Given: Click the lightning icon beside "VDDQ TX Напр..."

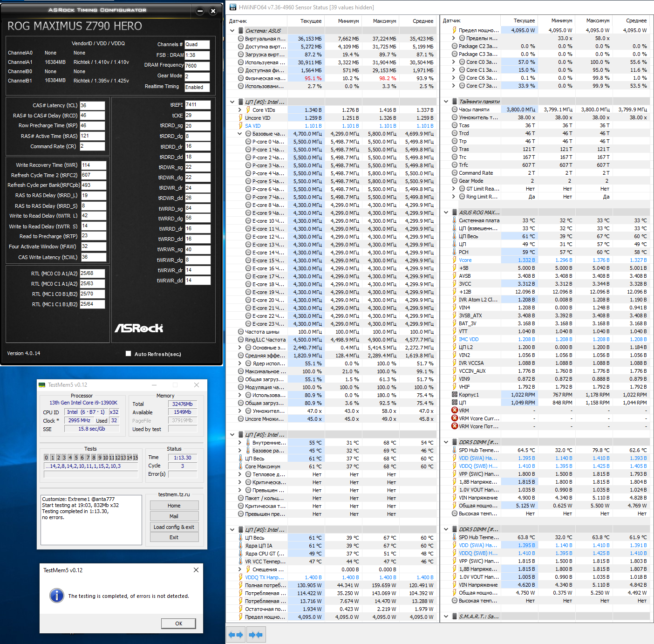Looking at the screenshot, I should (241, 577).
